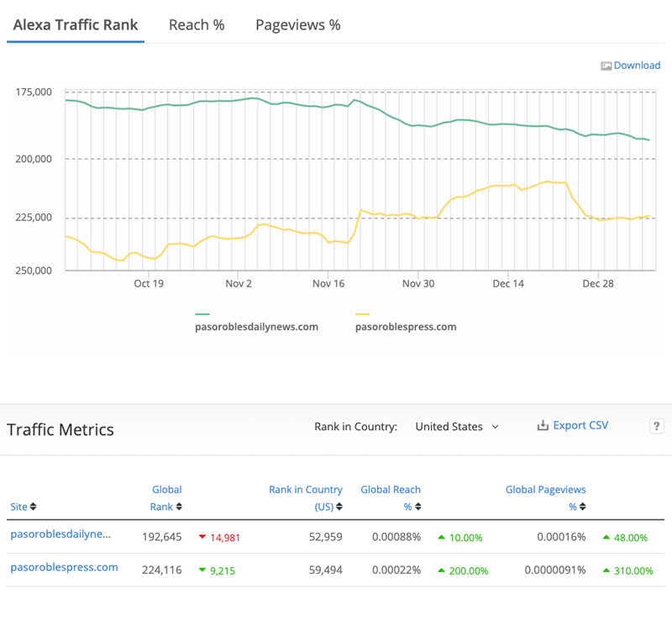Sort by Global Pageviews % arrows
672x631 pixels.
click(x=583, y=507)
